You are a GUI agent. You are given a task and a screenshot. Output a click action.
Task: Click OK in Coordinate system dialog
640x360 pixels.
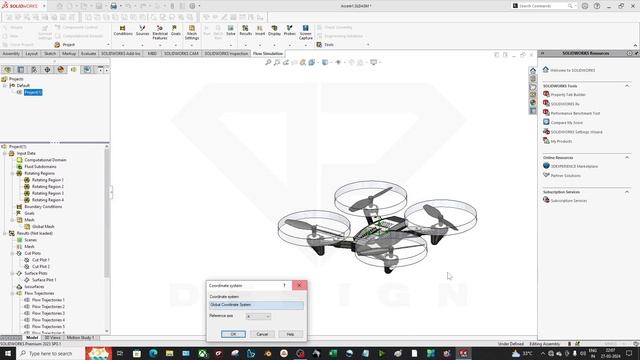tap(233, 334)
